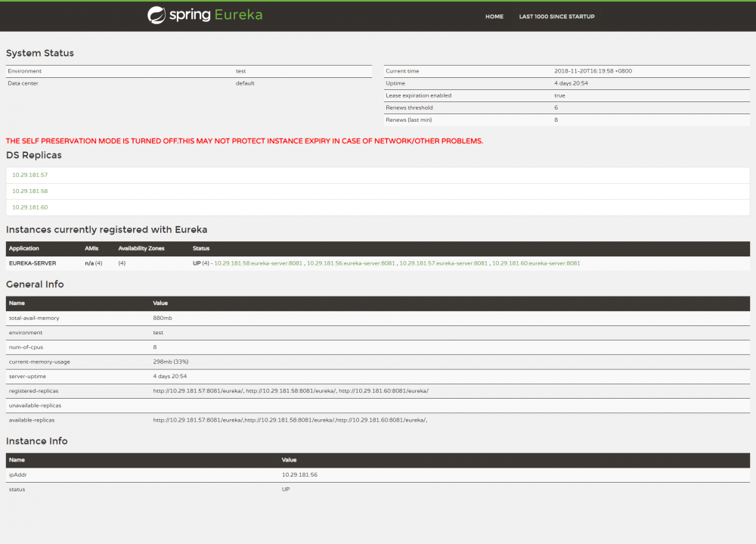Screen dimensions: 756x544
Task: Select the status UP value
Action: [286, 489]
